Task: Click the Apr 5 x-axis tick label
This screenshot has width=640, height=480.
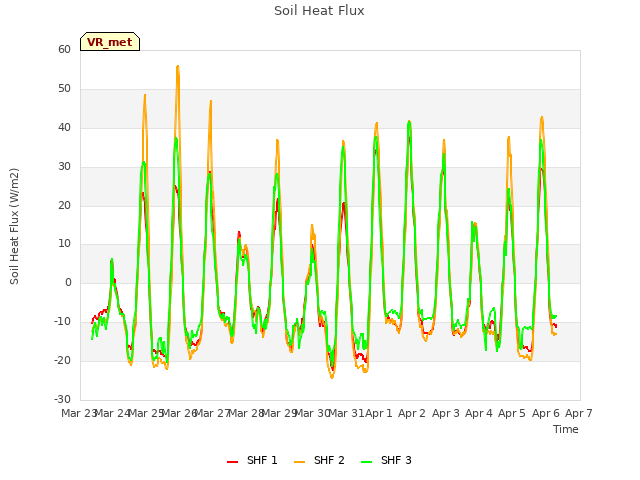Action: pyautogui.click(x=512, y=413)
